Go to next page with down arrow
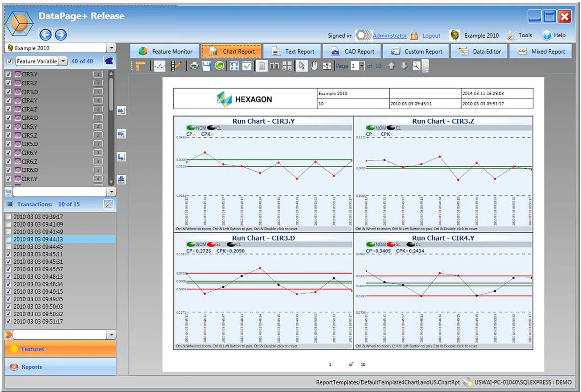This screenshot has width=581, height=392. point(404,66)
